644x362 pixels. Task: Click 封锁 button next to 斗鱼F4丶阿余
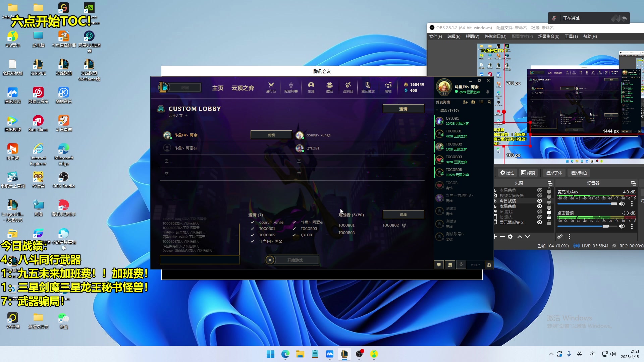[x=271, y=135]
